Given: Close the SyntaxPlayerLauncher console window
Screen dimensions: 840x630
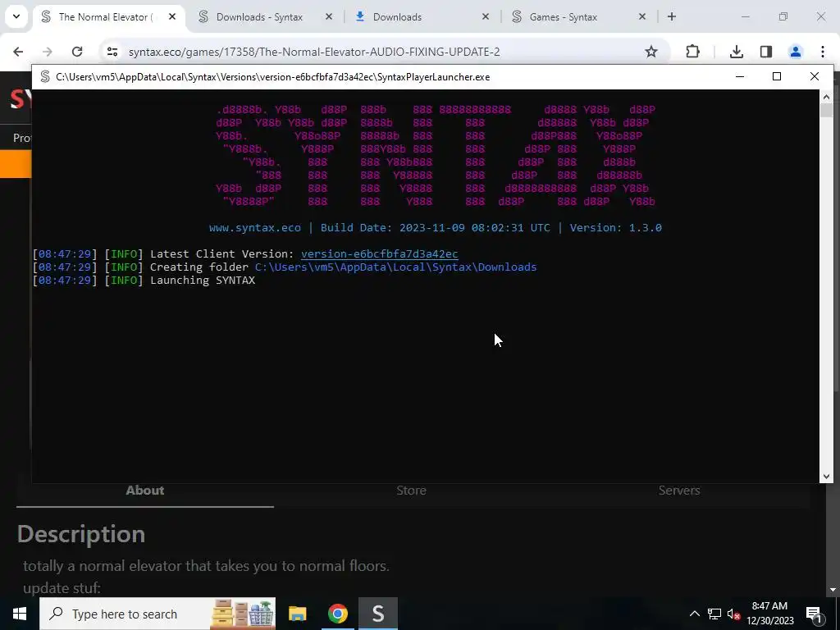Looking at the screenshot, I should (x=815, y=76).
